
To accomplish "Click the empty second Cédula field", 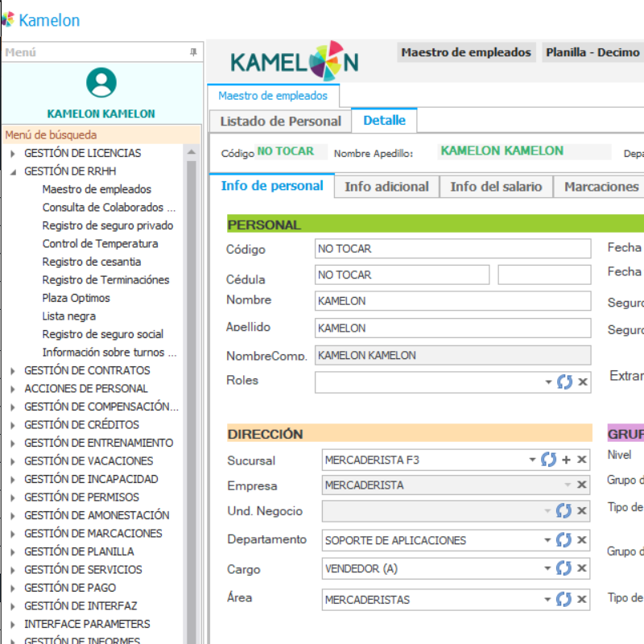I will 545,275.
